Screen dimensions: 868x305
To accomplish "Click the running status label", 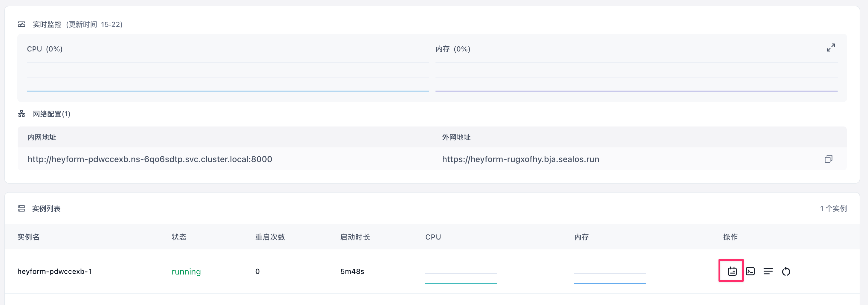I will pyautogui.click(x=186, y=271).
